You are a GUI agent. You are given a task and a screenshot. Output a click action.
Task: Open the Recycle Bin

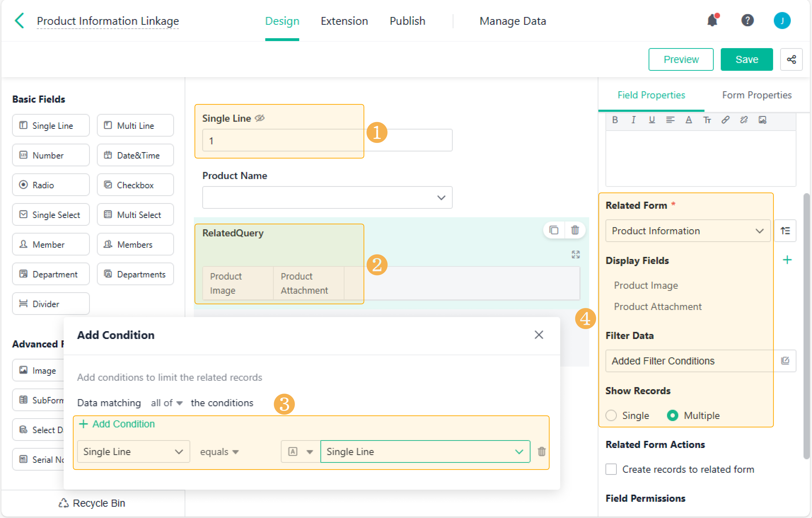click(92, 503)
